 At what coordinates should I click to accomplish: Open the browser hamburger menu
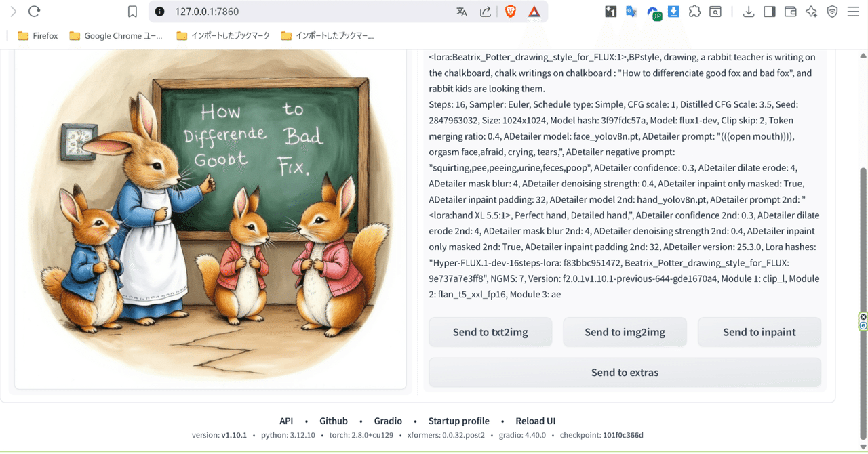pos(853,11)
